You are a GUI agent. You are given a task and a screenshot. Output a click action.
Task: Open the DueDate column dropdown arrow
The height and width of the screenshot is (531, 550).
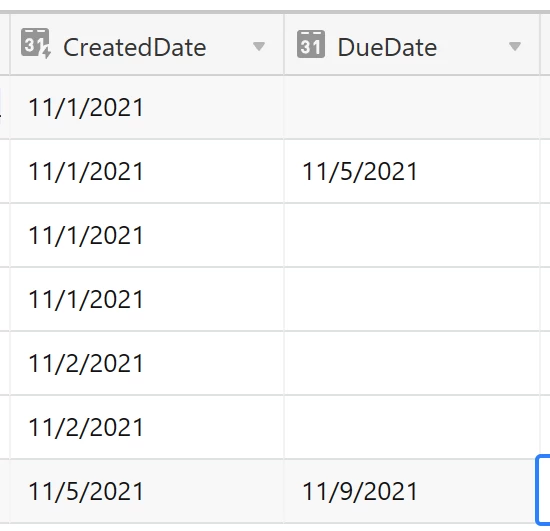[515, 46]
